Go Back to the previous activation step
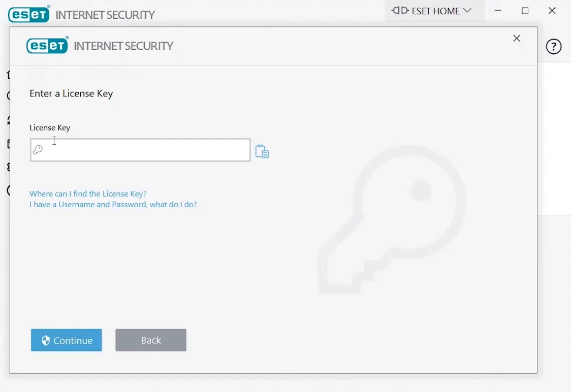Viewport: 571px width, 392px height. click(x=151, y=340)
